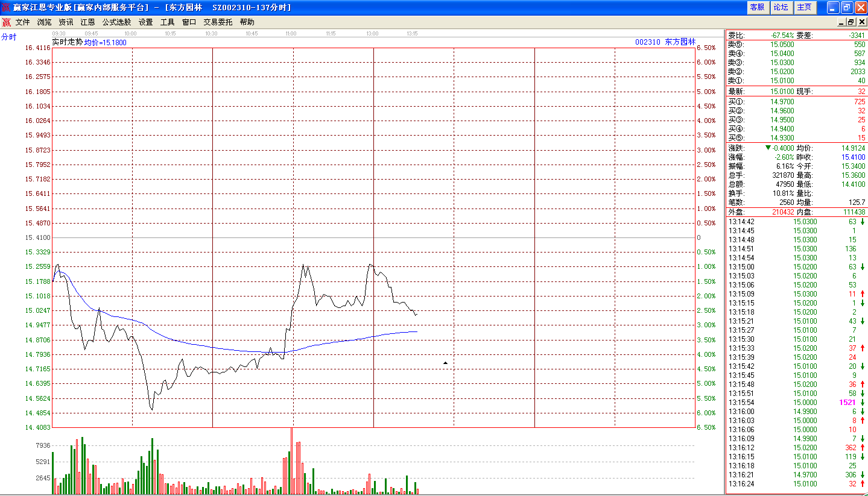This screenshot has height=496, width=868.
Task: Select the 买② 14.9600 bid row
Action: click(x=796, y=111)
